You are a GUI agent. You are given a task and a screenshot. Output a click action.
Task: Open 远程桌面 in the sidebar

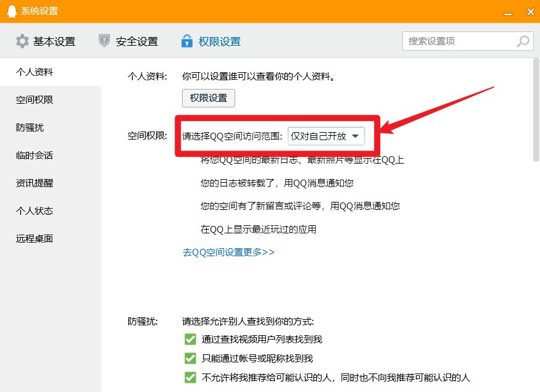click(x=51, y=238)
